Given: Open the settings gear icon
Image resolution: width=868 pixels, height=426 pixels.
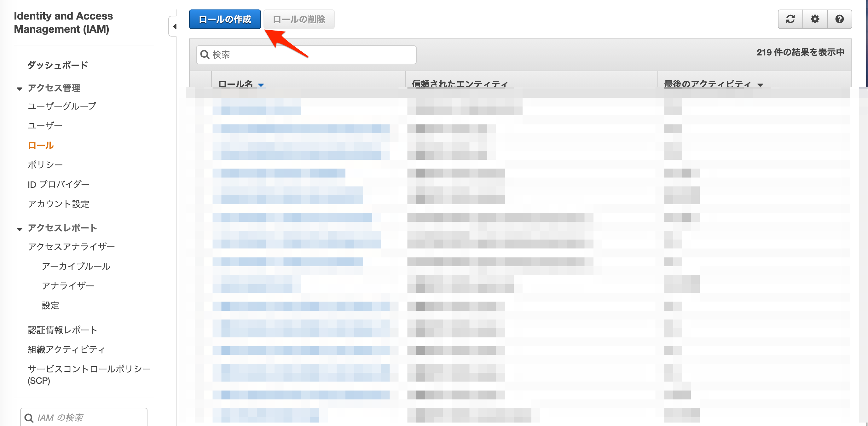Looking at the screenshot, I should tap(815, 19).
